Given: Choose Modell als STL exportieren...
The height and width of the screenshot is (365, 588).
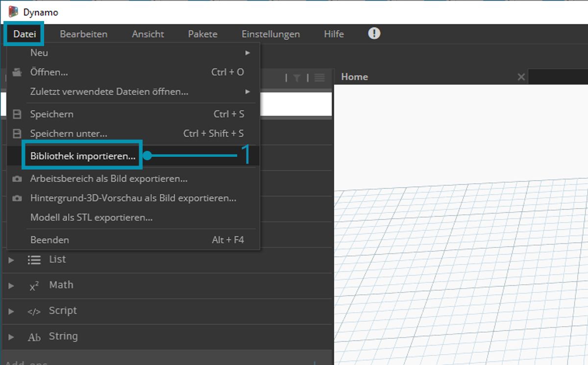Looking at the screenshot, I should (x=133, y=218).
